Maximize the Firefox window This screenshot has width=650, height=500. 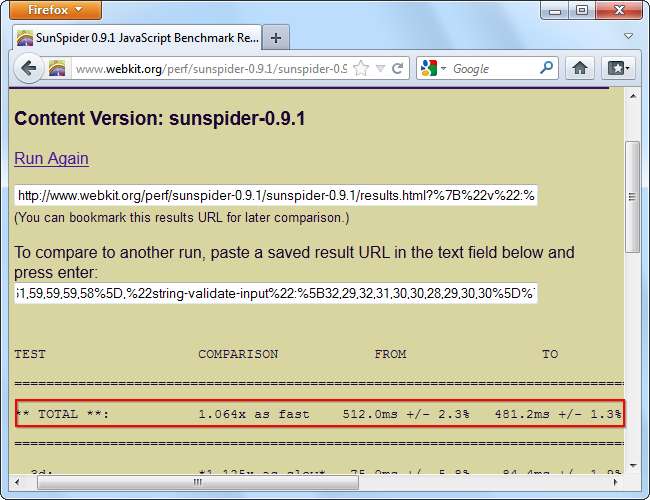[x=582, y=10]
